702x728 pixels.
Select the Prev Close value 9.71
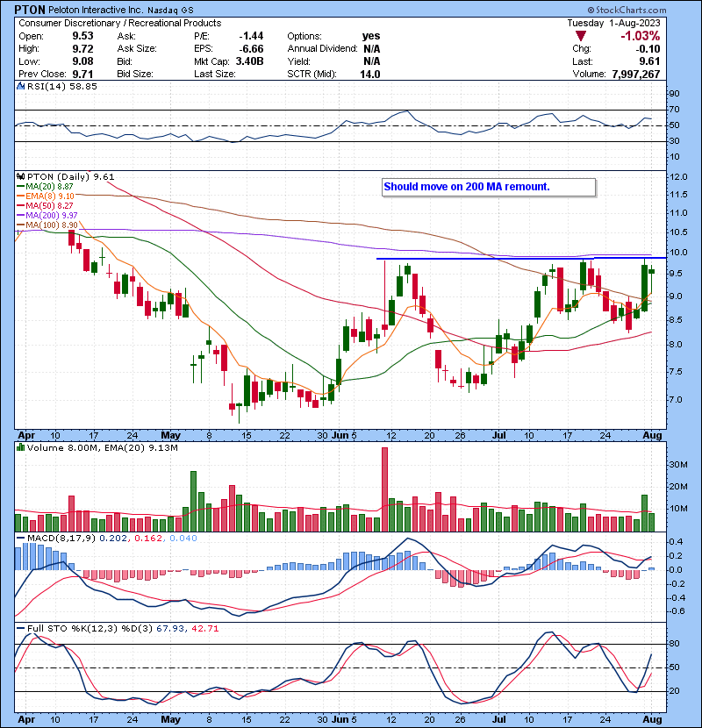pyautogui.click(x=82, y=74)
